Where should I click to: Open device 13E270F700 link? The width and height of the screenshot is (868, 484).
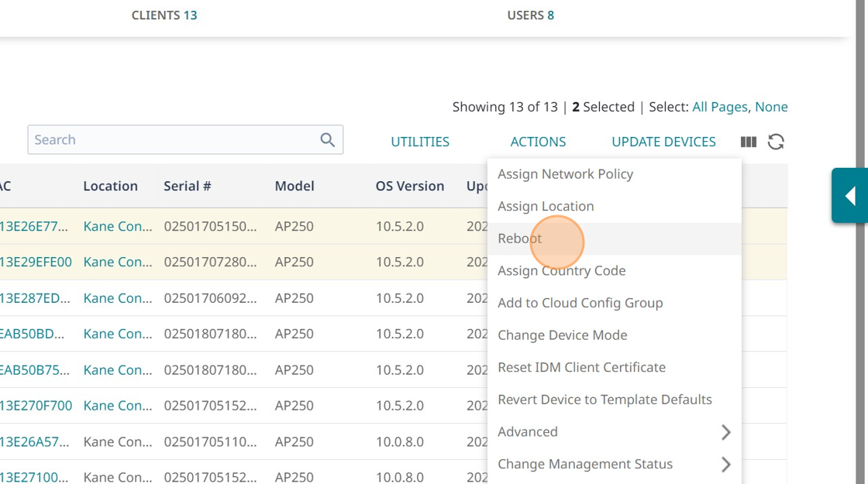point(36,406)
